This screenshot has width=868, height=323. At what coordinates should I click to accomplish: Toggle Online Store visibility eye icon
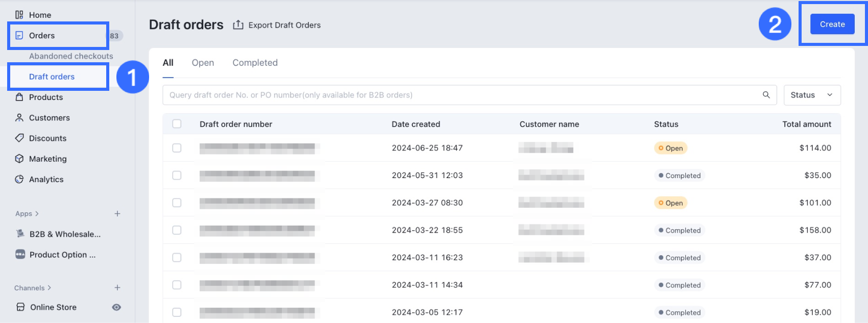[x=116, y=307]
